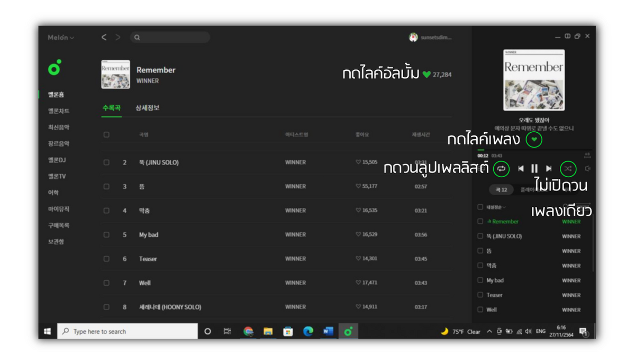Image resolution: width=635 pixels, height=364 pixels.
Task: Click the back navigation arrow
Action: click(x=104, y=38)
